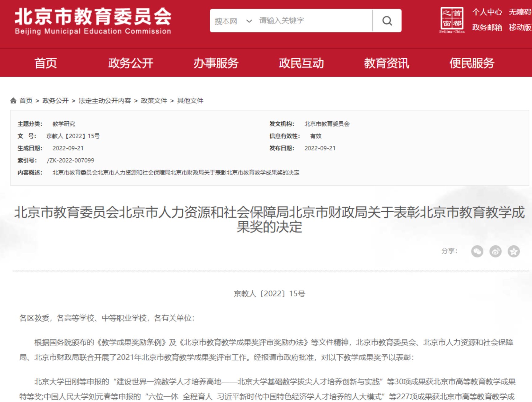Click the 个人中心 link at top
532x402 pixels.
pyautogui.click(x=487, y=12)
